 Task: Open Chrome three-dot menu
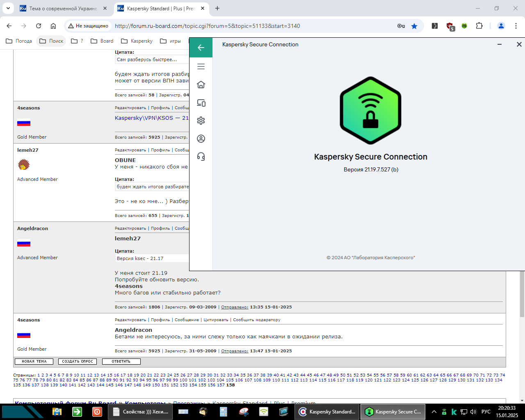point(516,26)
